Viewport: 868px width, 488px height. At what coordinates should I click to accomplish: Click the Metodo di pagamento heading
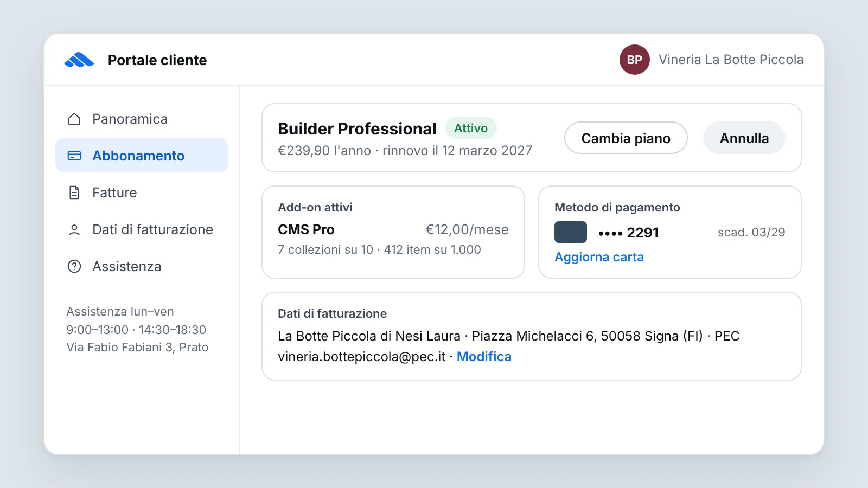[617, 208]
